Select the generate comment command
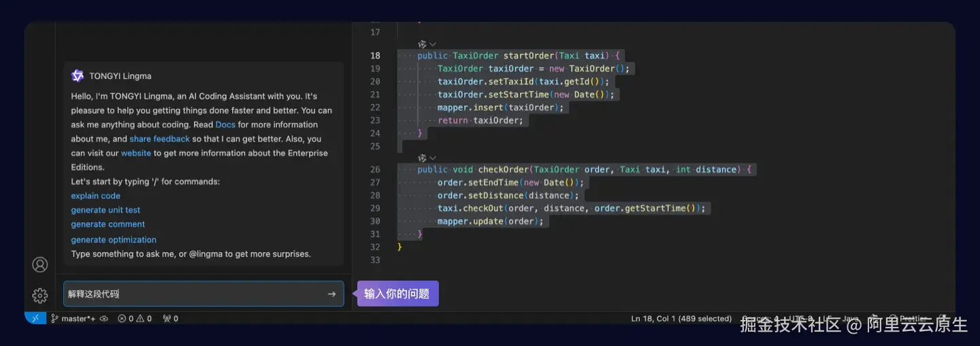980x346 pixels. (108, 224)
